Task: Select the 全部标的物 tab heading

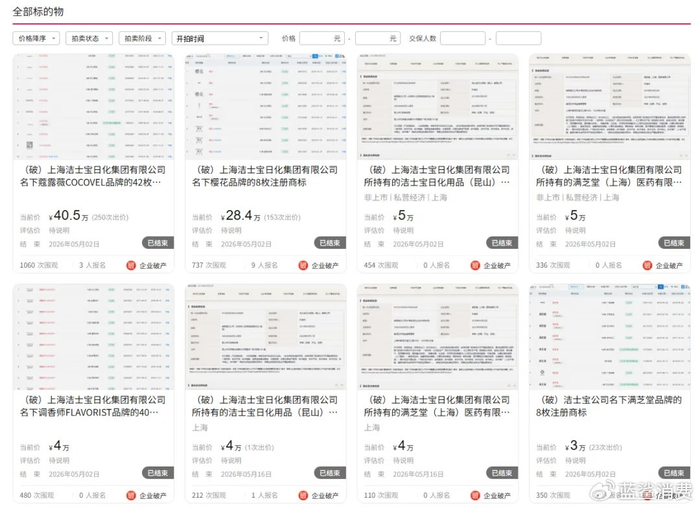Action: (38, 12)
